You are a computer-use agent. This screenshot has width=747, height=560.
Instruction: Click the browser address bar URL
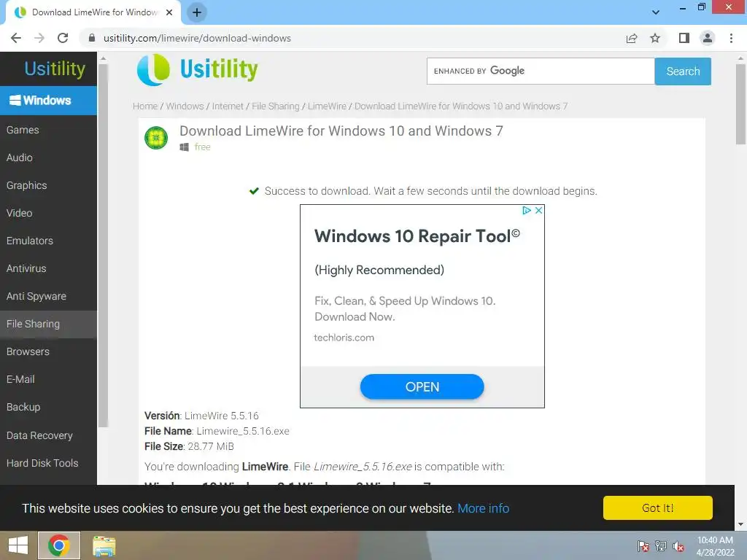[x=197, y=38]
